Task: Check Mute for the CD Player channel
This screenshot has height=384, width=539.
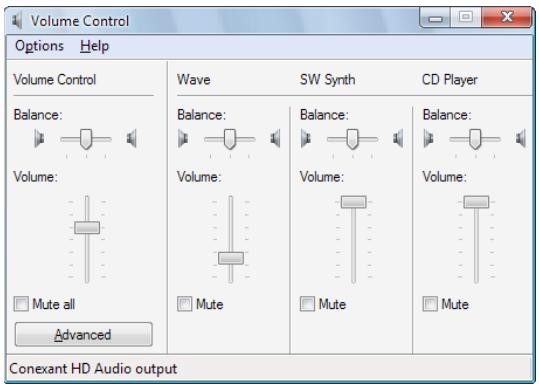Action: pyautogui.click(x=430, y=304)
